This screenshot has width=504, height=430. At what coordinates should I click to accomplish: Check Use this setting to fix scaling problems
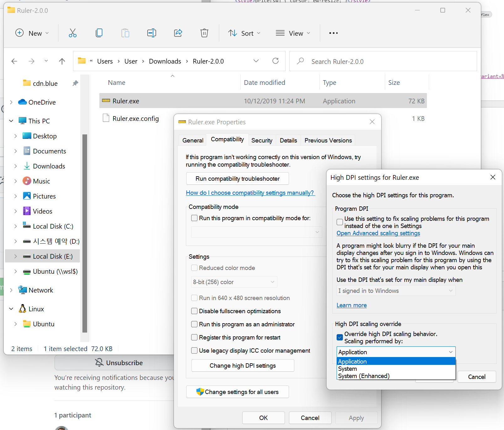340,222
